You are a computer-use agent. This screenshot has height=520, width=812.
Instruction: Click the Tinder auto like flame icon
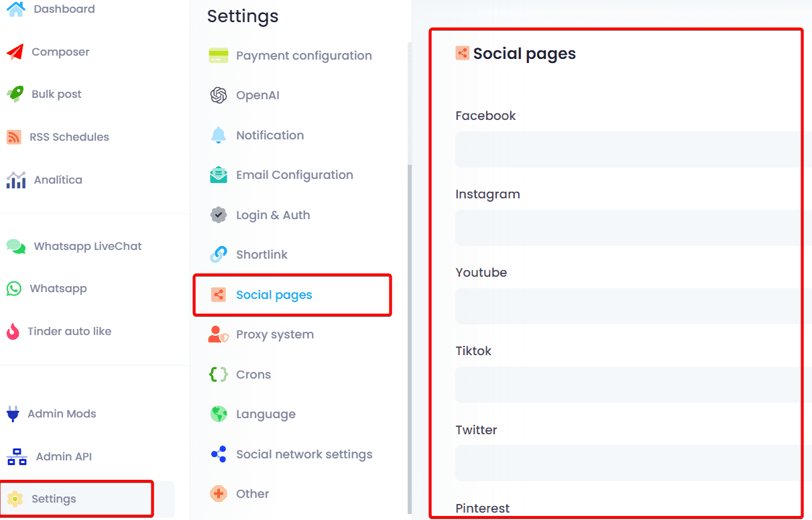pyautogui.click(x=13, y=332)
